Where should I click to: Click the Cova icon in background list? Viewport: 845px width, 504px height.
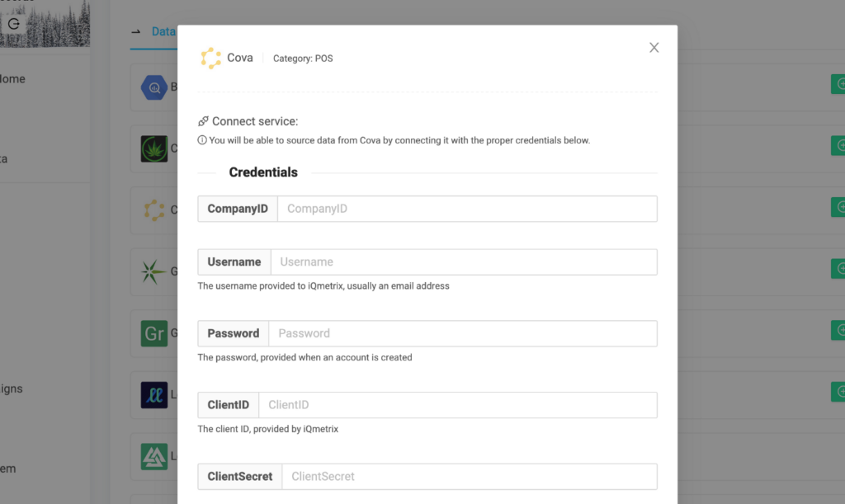(x=154, y=210)
